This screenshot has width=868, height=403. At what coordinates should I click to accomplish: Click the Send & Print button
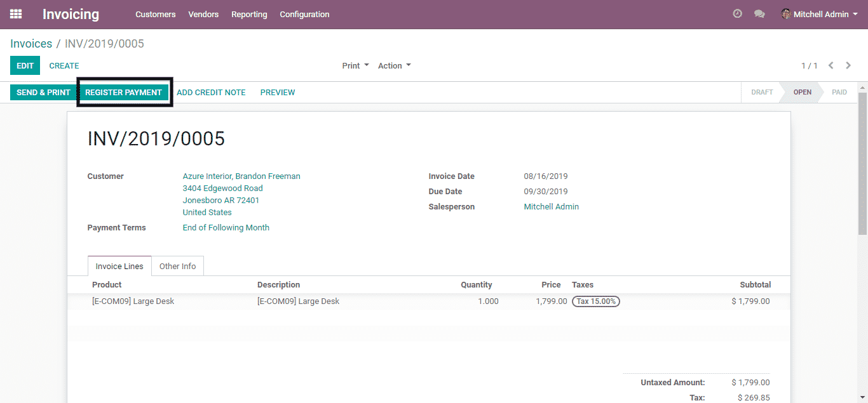43,92
